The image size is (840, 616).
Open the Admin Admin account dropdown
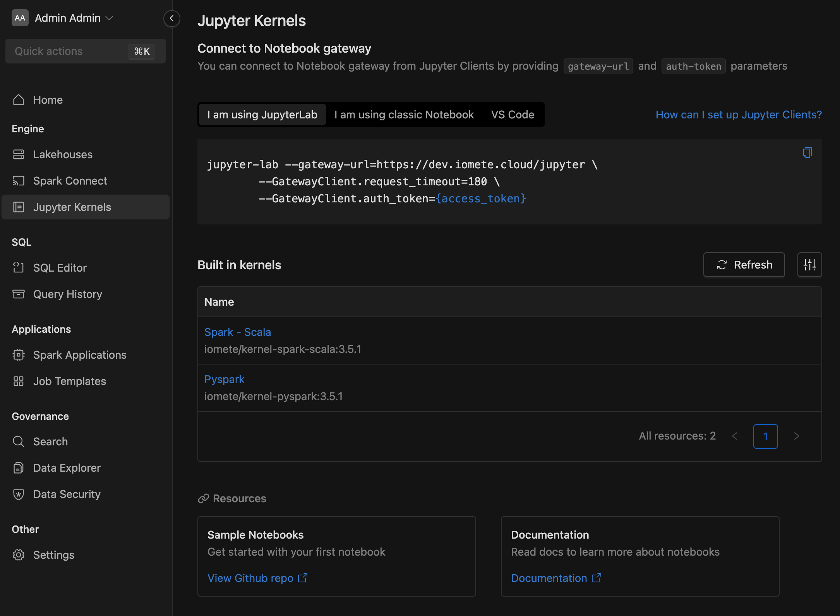tap(74, 18)
